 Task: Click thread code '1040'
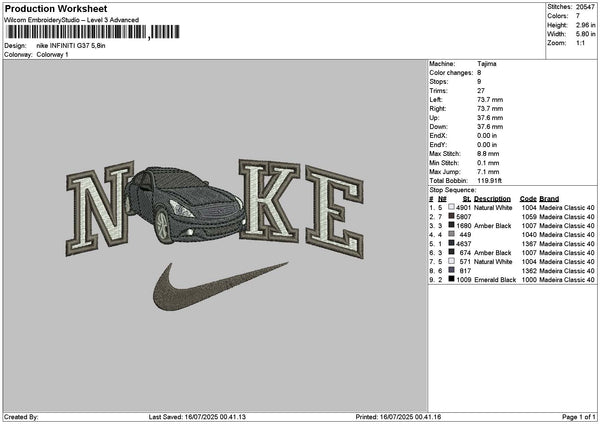529,235
